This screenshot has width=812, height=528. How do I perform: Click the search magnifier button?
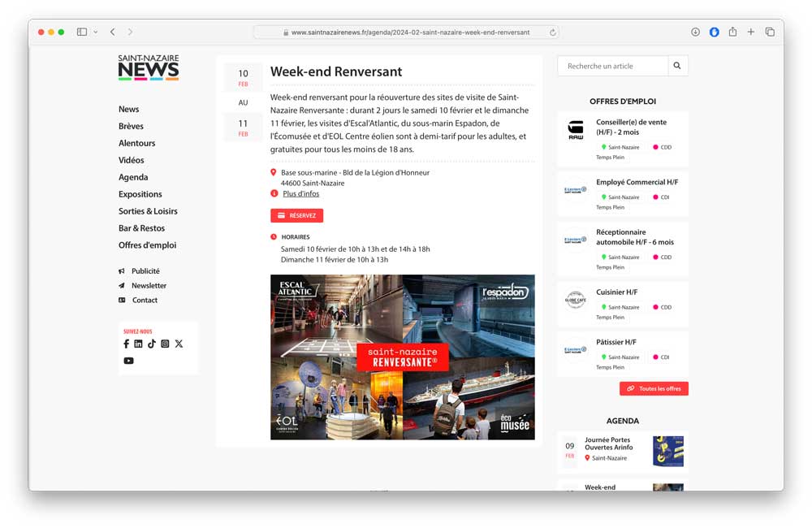pos(677,66)
